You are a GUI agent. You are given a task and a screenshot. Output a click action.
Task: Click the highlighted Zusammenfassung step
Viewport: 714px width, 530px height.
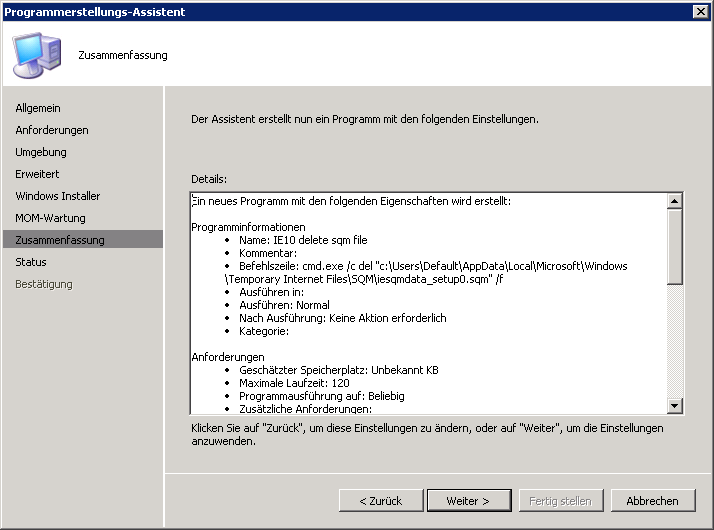60,240
